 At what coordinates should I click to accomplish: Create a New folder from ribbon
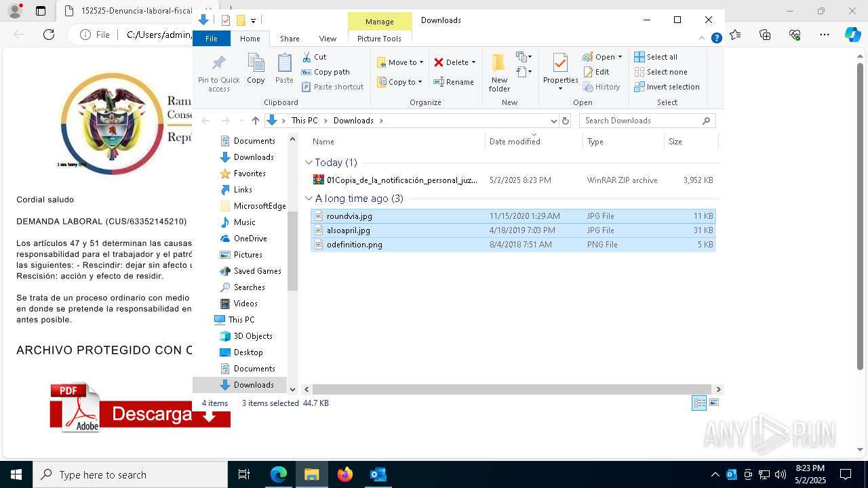499,72
